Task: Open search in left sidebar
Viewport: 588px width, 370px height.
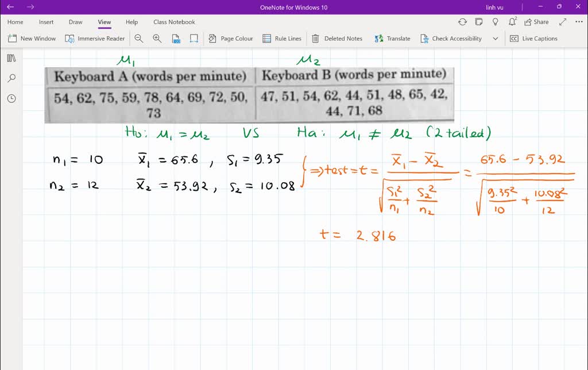Action: 11,78
